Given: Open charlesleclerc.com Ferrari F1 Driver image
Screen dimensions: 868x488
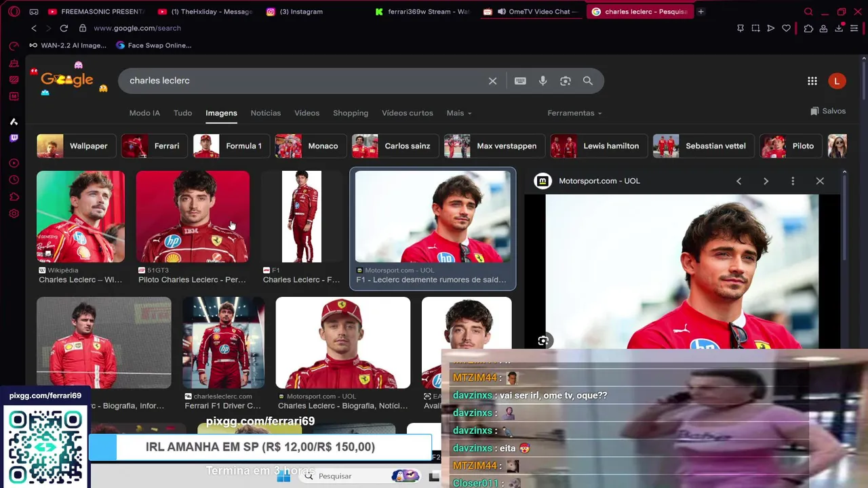Looking at the screenshot, I should pyautogui.click(x=224, y=343).
